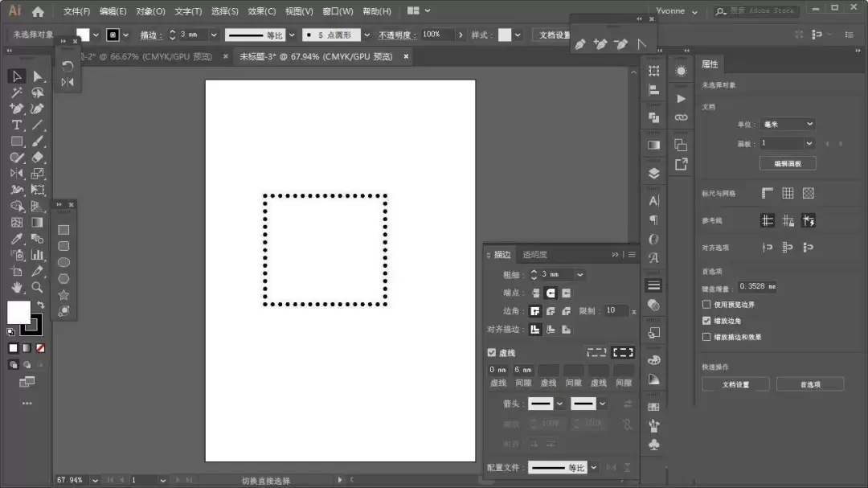Select the Rectangle tool in main toolbar
This screenshot has height=488, width=868.
(17, 141)
